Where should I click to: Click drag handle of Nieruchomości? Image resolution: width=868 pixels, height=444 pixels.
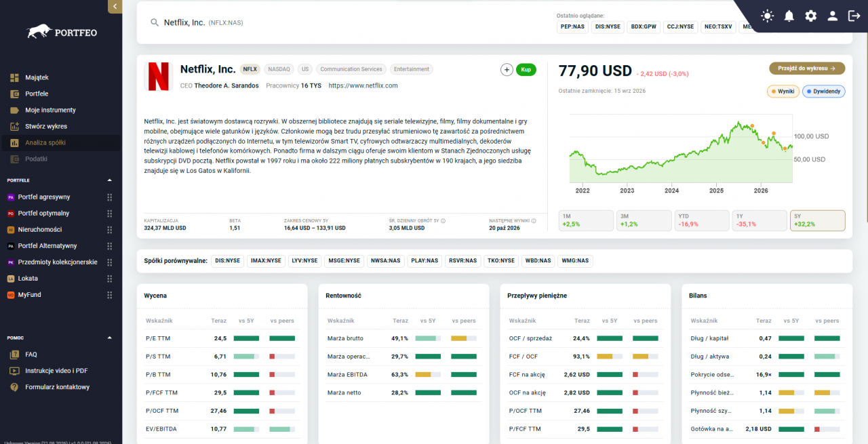coord(110,229)
